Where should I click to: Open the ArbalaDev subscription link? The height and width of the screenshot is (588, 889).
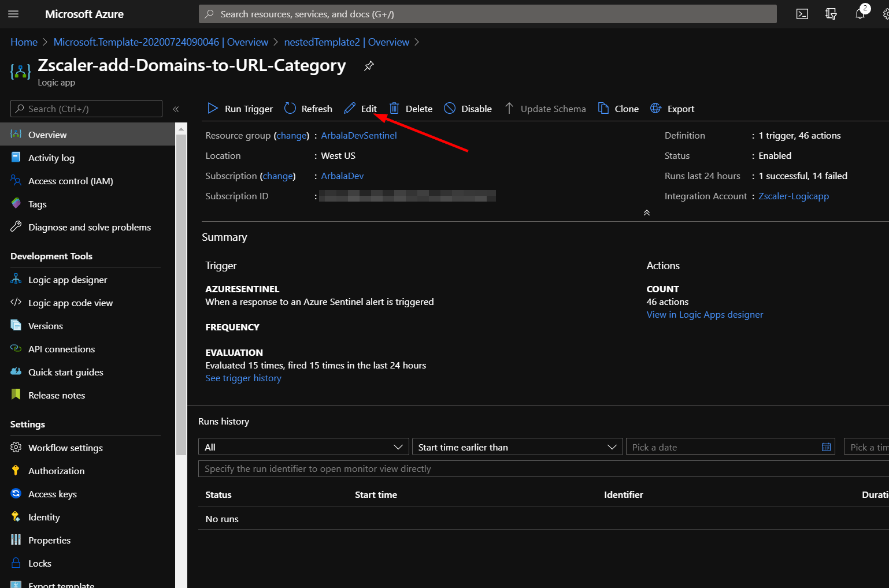pyautogui.click(x=342, y=176)
